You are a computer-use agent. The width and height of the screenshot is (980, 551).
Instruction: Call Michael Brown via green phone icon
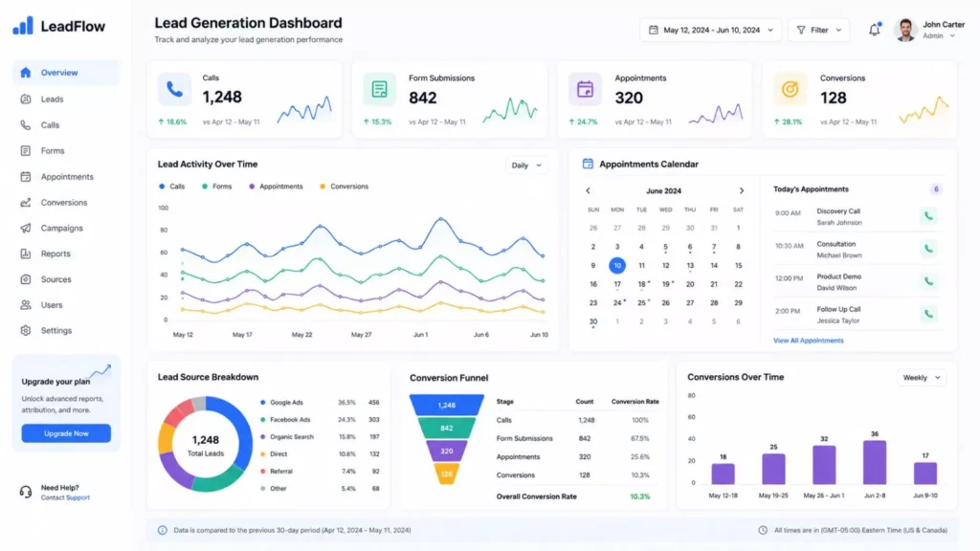point(928,249)
